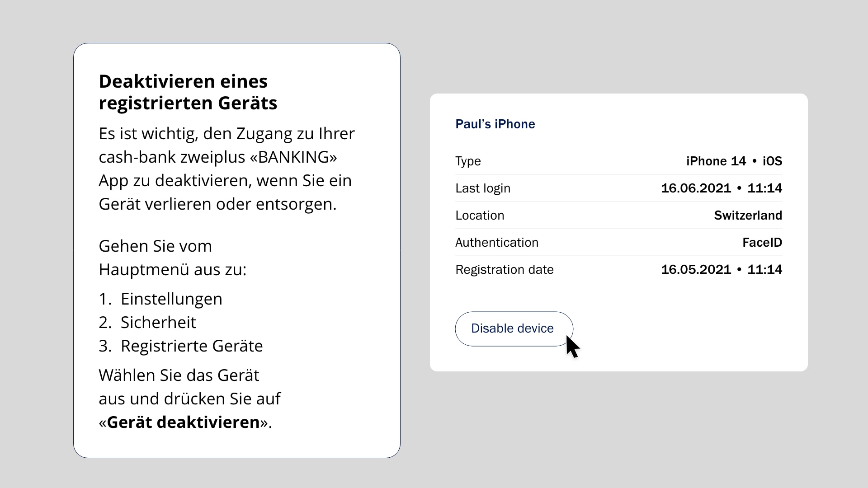Click the Location row label

[480, 216]
